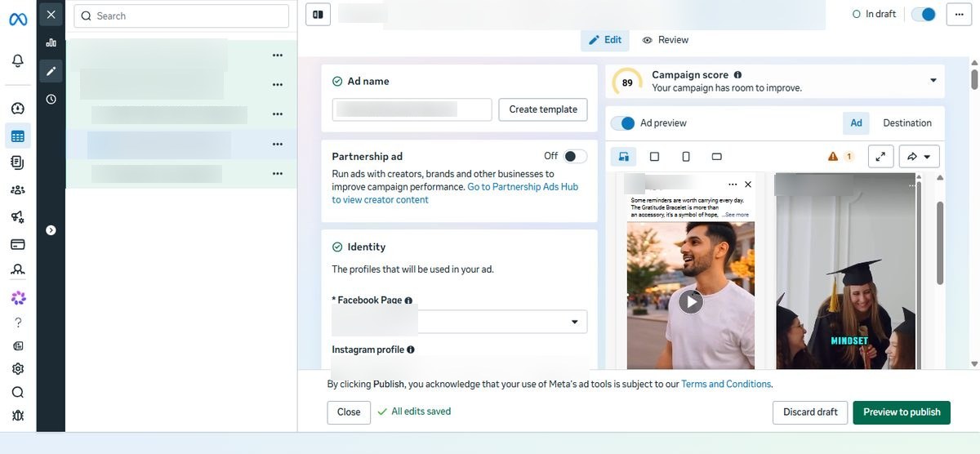This screenshot has width=980, height=454.
Task: Click the Campaign score 89 gauge
Action: (627, 82)
